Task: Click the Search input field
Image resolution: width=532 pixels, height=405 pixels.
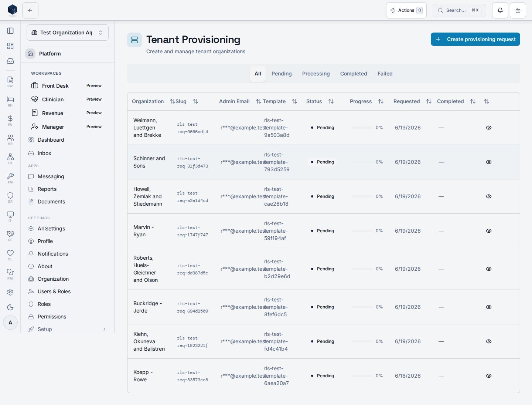Action: (459, 10)
